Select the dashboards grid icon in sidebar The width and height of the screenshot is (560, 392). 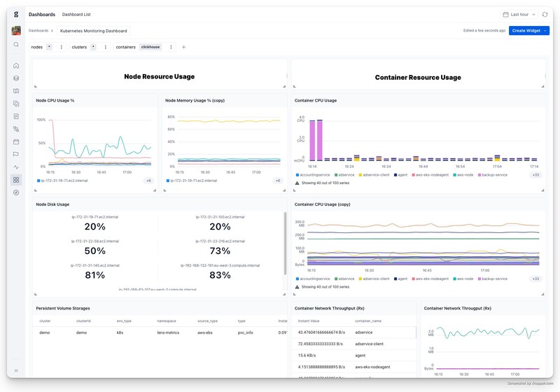[x=16, y=180]
